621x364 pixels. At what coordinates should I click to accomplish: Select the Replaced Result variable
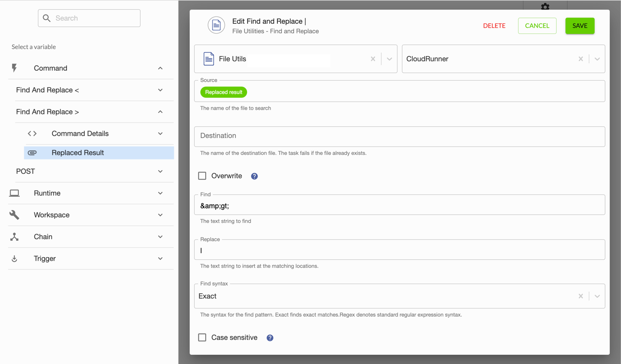point(99,153)
